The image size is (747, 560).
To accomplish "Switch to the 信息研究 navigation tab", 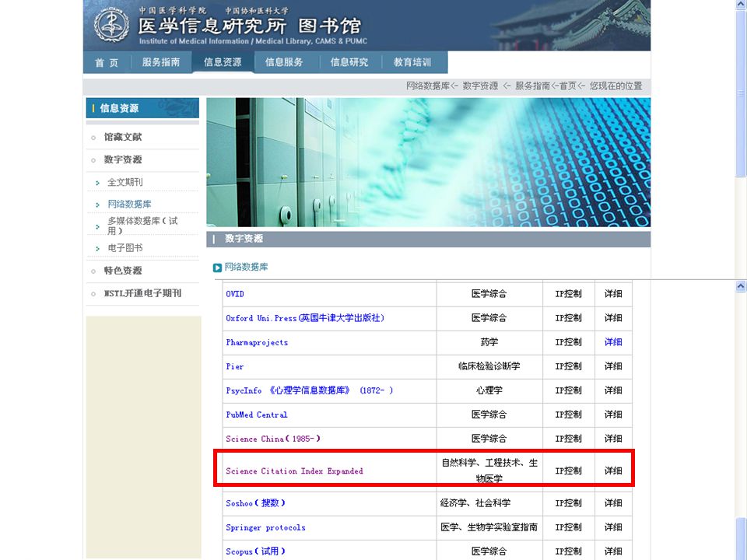I will pos(349,62).
